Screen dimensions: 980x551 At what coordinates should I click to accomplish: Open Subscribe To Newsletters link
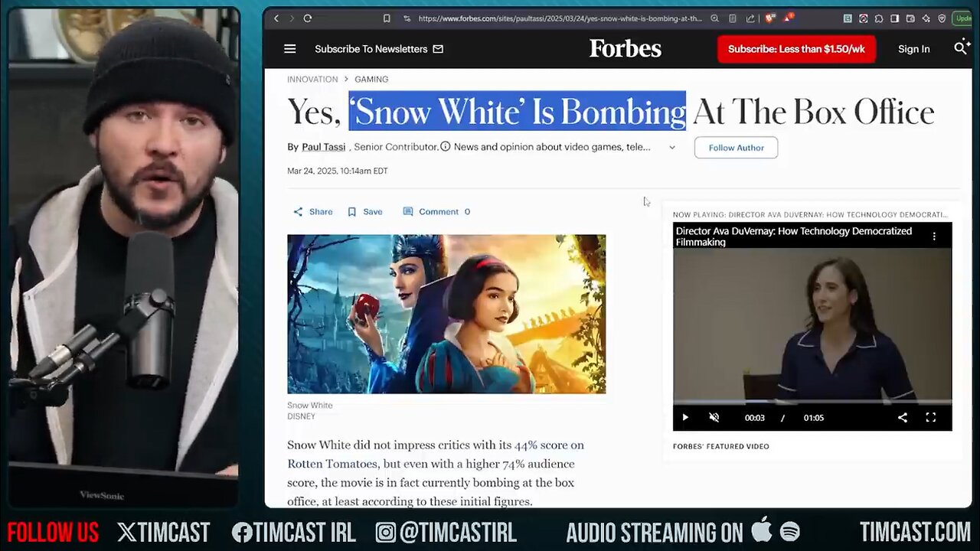(371, 49)
